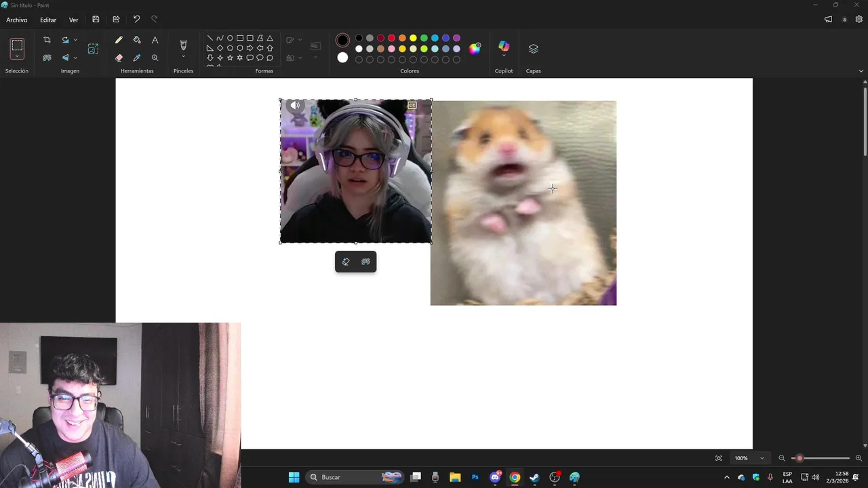The width and height of the screenshot is (868, 488).
Task: Click the hamster image on canvas
Action: (524, 203)
